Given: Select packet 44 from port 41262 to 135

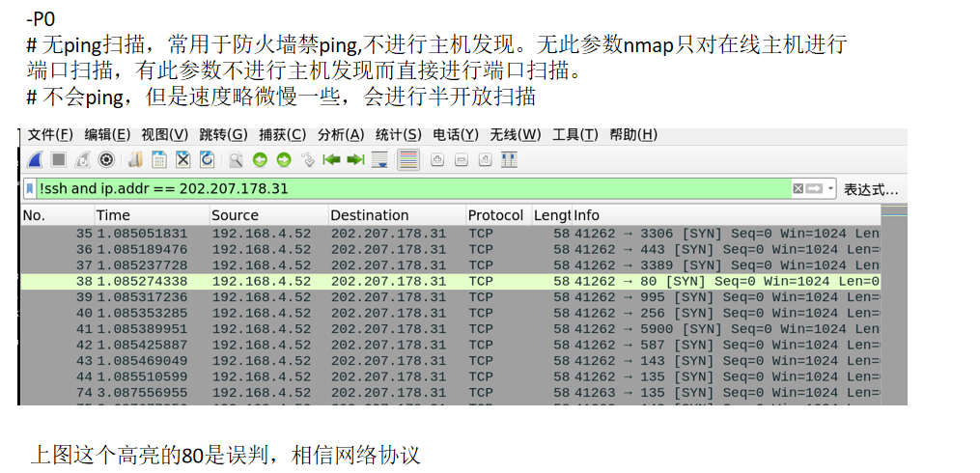Looking at the screenshot, I should click(451, 376).
